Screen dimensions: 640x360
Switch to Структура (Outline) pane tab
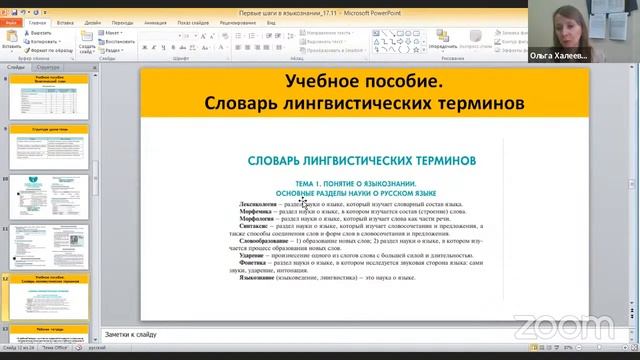[x=48, y=67]
